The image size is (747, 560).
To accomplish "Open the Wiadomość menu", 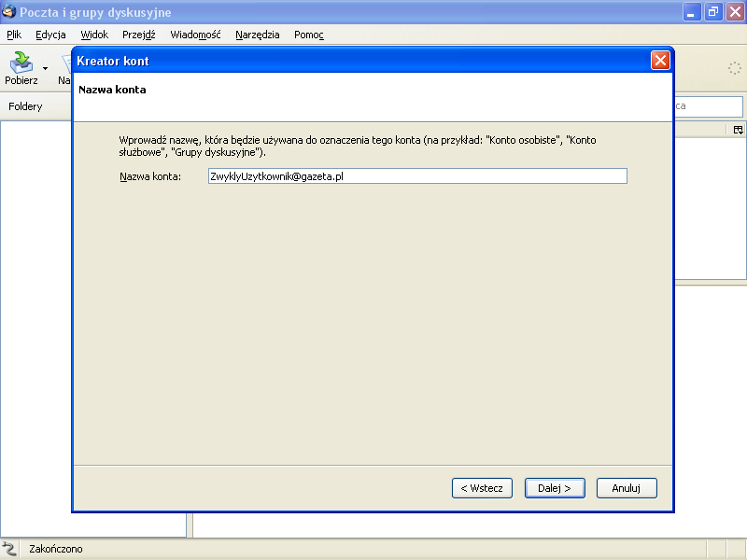I will tap(195, 35).
